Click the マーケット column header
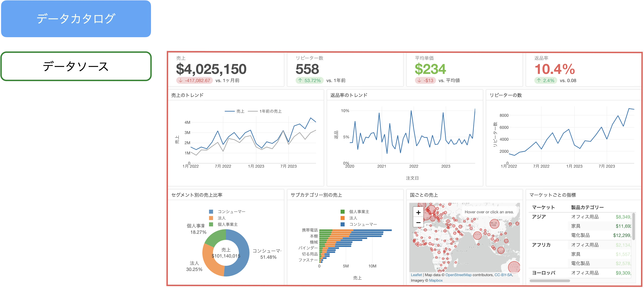 [x=543, y=207]
